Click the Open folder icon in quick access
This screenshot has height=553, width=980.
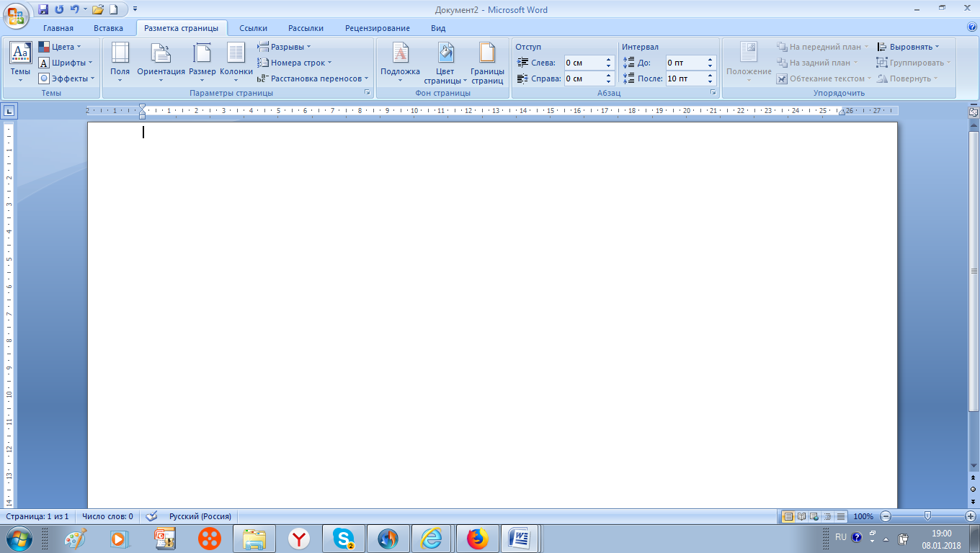click(98, 10)
